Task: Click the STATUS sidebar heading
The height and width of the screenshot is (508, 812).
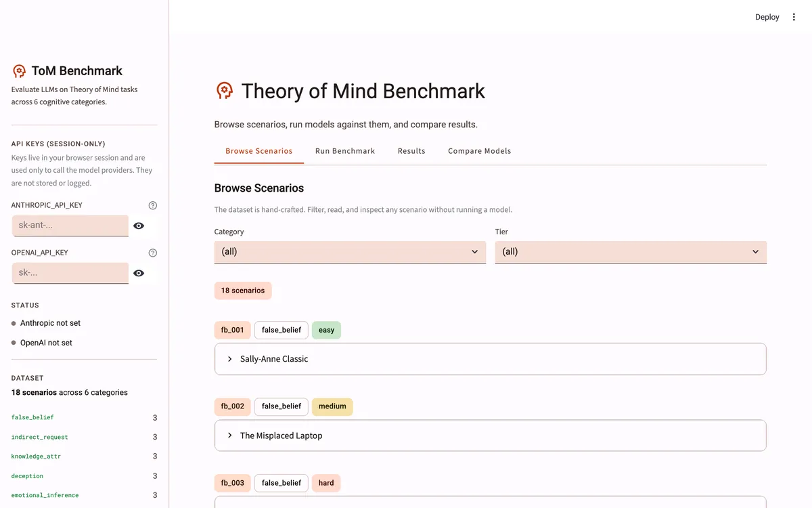Action: tap(25, 305)
